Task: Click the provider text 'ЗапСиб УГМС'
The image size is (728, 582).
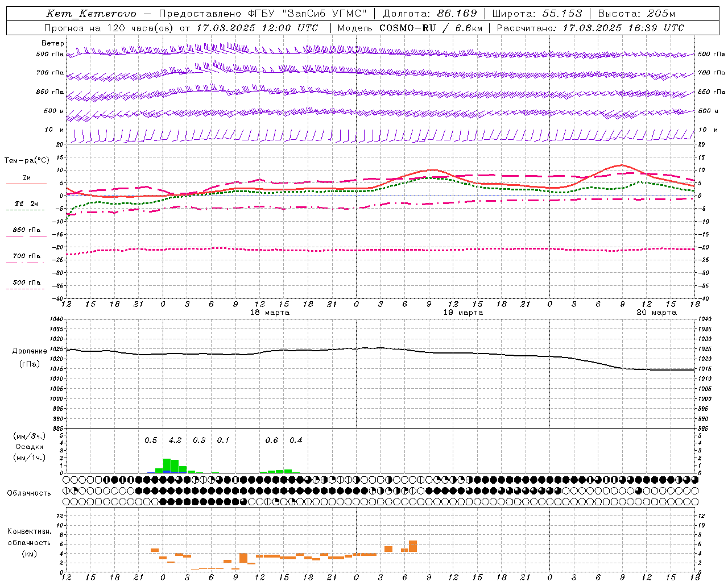Action: 324,14
